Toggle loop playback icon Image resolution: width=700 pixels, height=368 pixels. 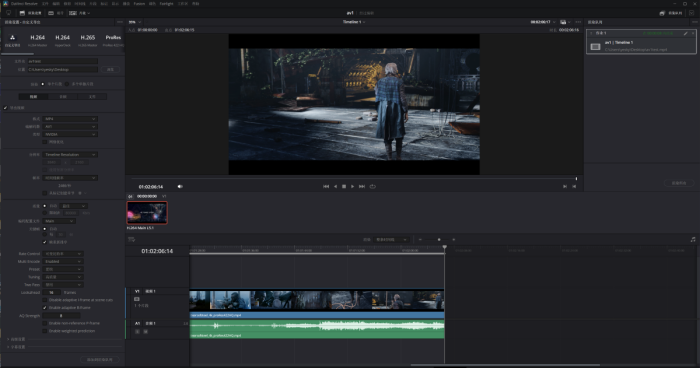point(373,187)
